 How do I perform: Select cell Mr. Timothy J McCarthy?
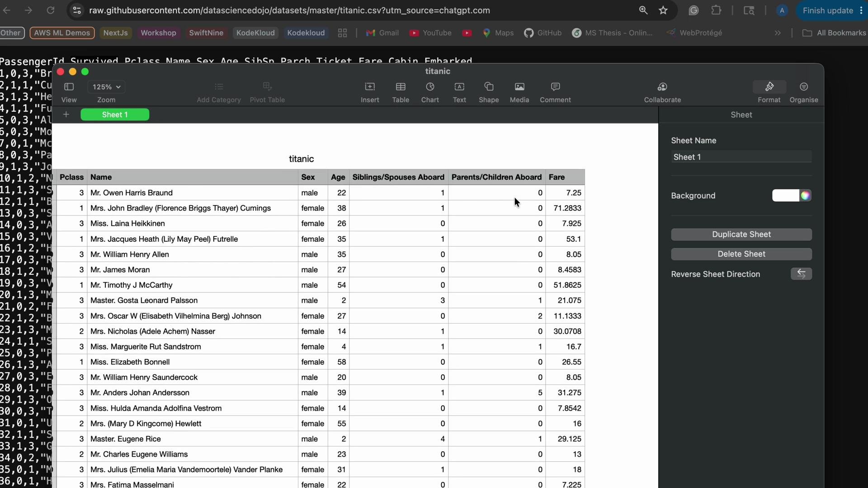click(x=193, y=285)
